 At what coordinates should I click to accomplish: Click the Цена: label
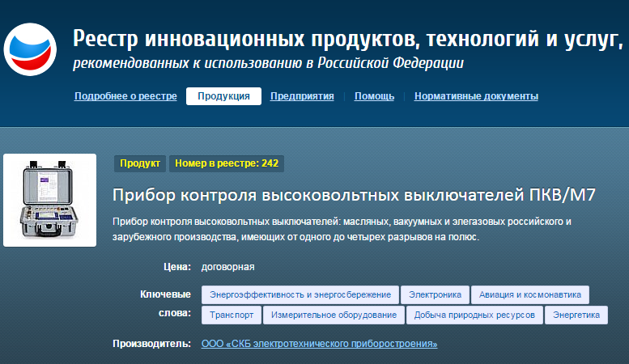pos(177,267)
